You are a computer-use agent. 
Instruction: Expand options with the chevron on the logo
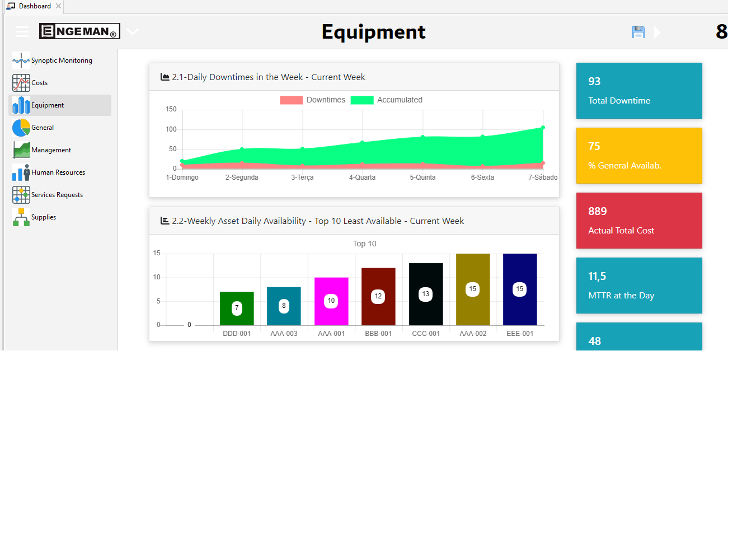coord(133,32)
